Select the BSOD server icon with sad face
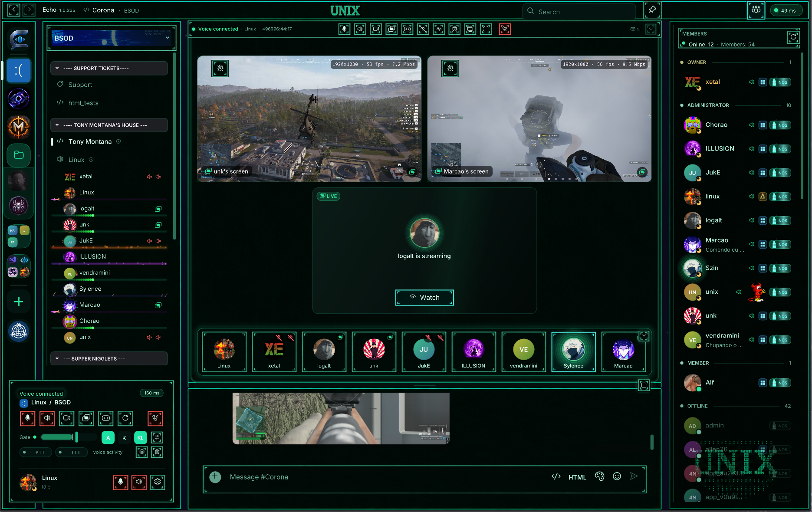Image resolution: width=812 pixels, height=512 pixels. point(19,70)
